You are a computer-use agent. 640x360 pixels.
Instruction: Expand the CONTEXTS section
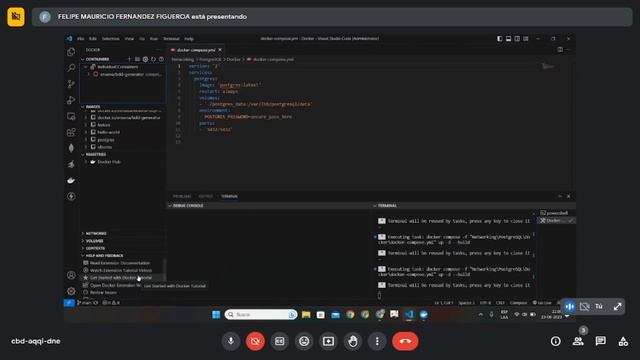click(x=95, y=248)
